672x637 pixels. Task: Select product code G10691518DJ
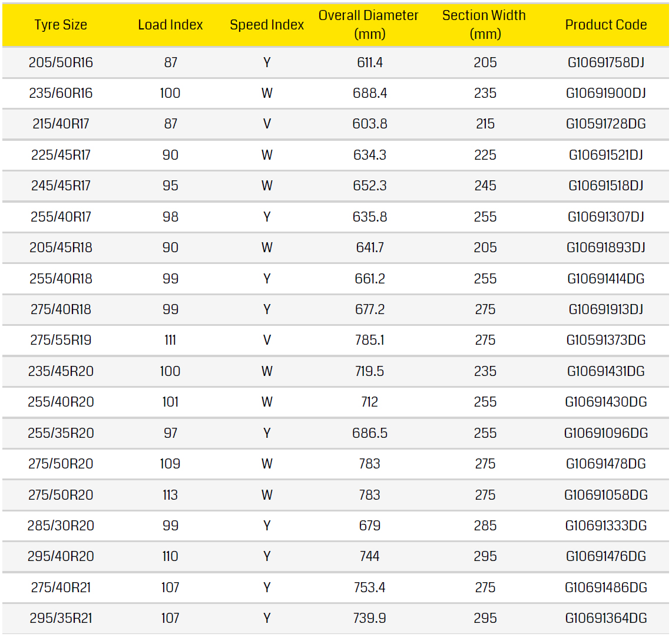[x=605, y=186]
